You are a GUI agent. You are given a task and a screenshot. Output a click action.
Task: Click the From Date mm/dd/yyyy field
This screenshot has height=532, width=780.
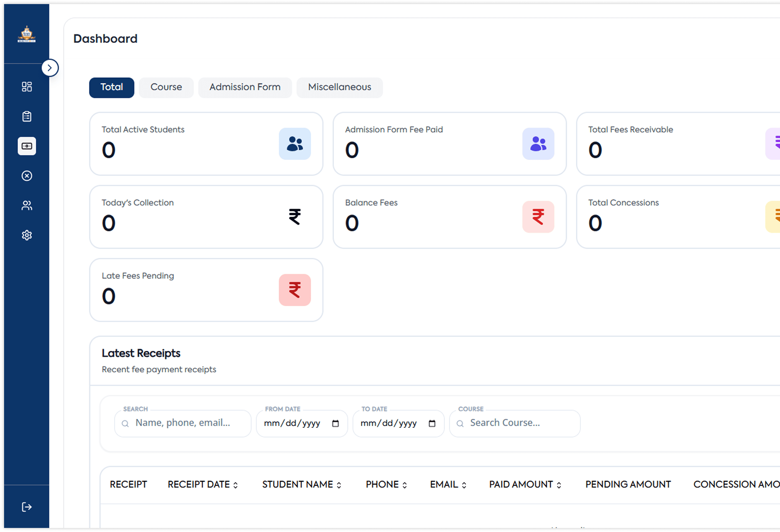point(302,423)
